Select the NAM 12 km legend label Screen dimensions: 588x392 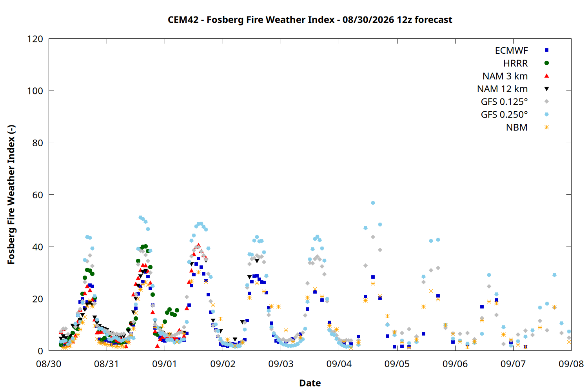pos(502,89)
